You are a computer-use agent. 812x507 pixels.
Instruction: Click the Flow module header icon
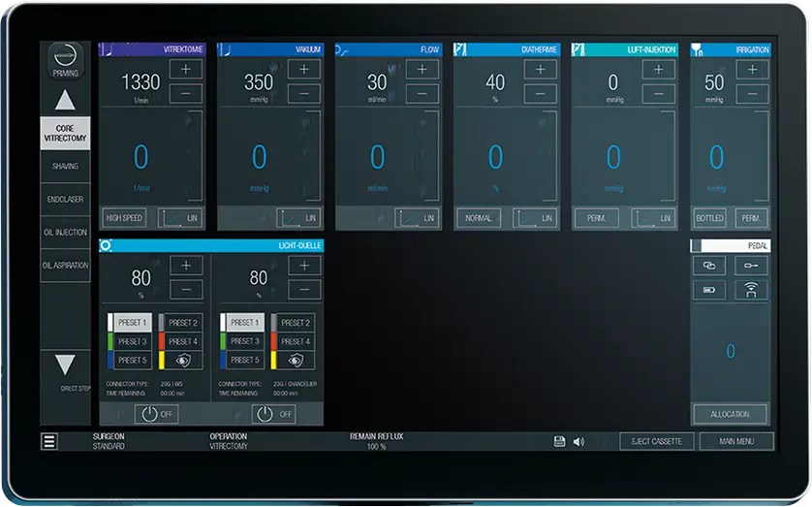pos(341,49)
